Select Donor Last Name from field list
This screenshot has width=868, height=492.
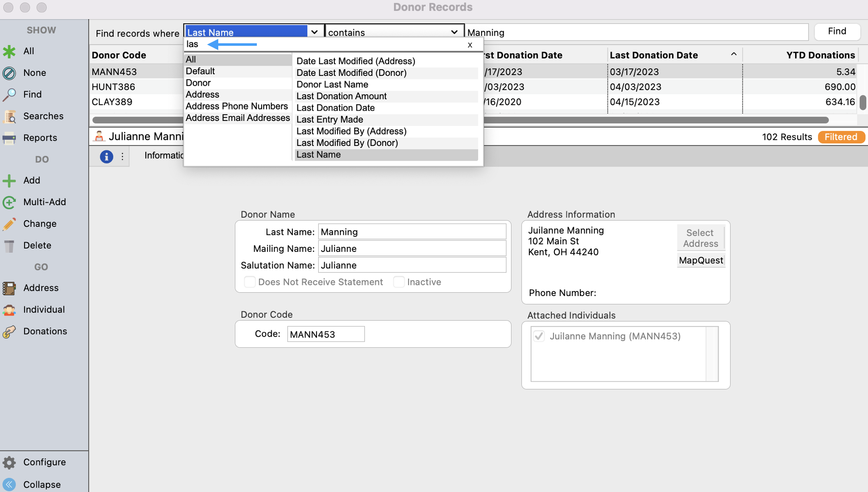tap(332, 84)
